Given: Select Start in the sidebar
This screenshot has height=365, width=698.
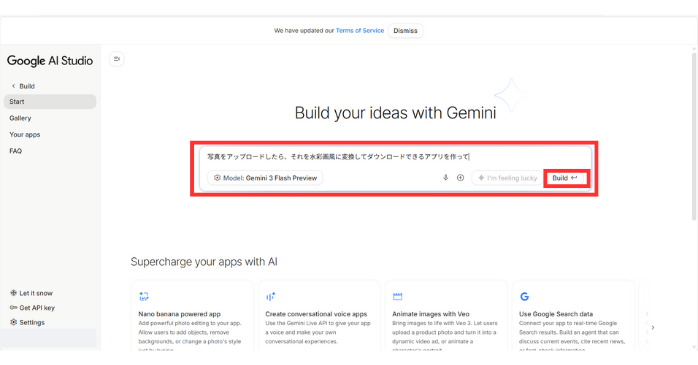Looking at the screenshot, I should pyautogui.click(x=50, y=101).
